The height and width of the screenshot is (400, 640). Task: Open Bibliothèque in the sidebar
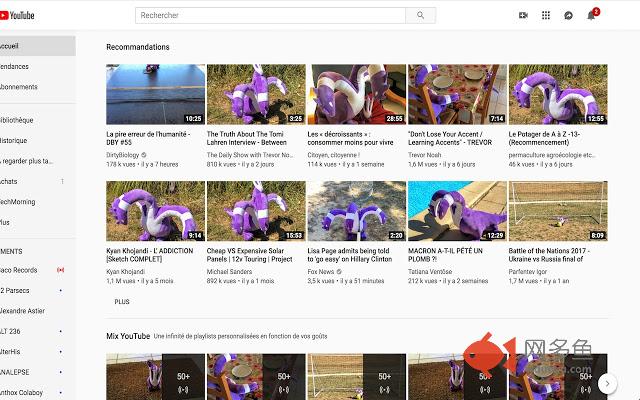click(38, 120)
